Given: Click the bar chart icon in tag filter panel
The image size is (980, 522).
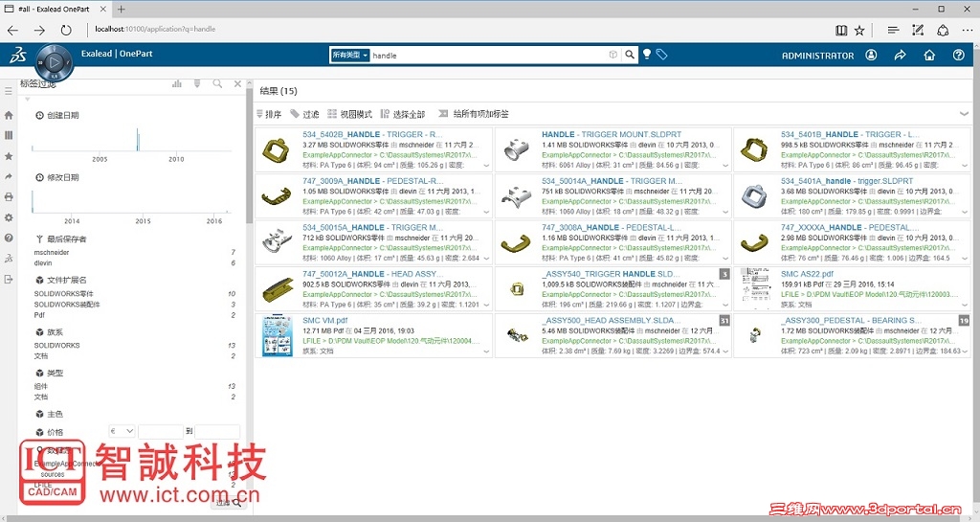Looking at the screenshot, I should click(x=177, y=83).
